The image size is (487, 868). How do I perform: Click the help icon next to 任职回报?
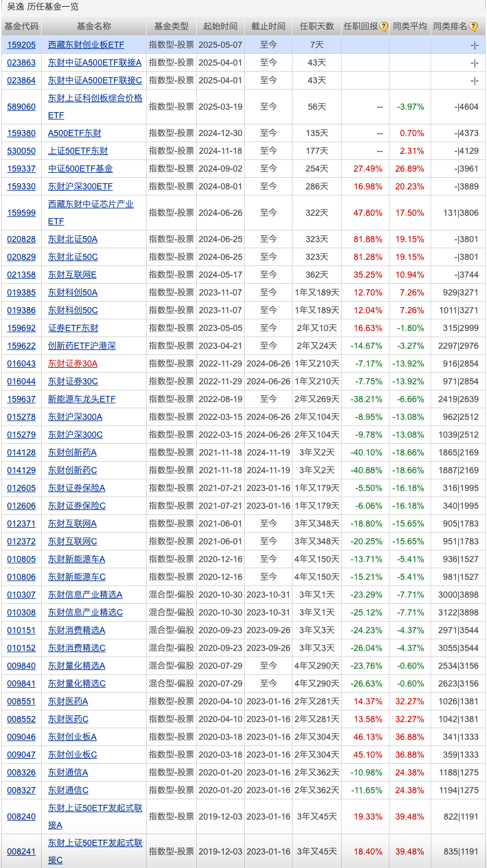coord(384,26)
